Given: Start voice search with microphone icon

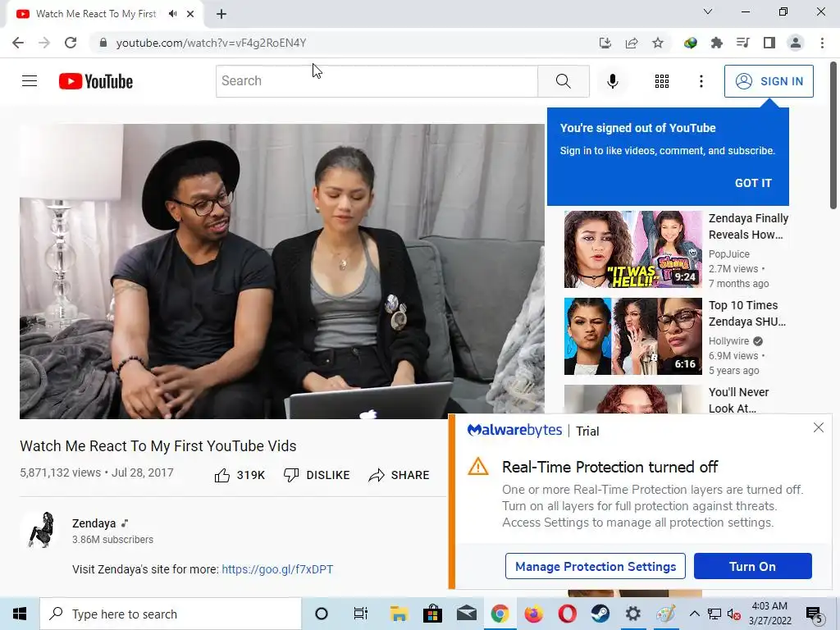Looking at the screenshot, I should 612,81.
